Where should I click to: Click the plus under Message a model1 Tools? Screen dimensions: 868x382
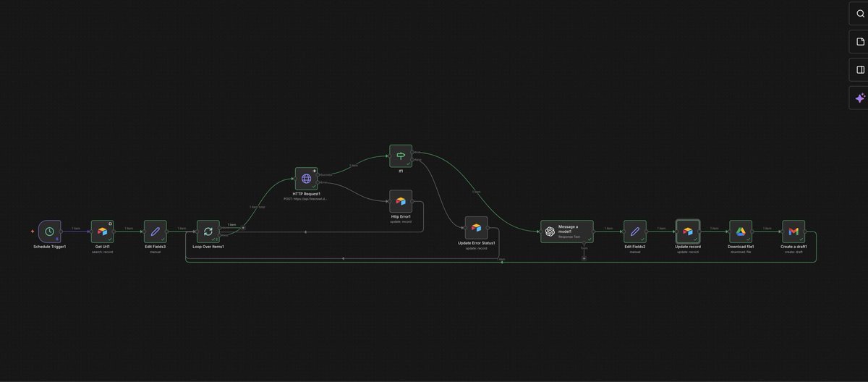click(584, 258)
